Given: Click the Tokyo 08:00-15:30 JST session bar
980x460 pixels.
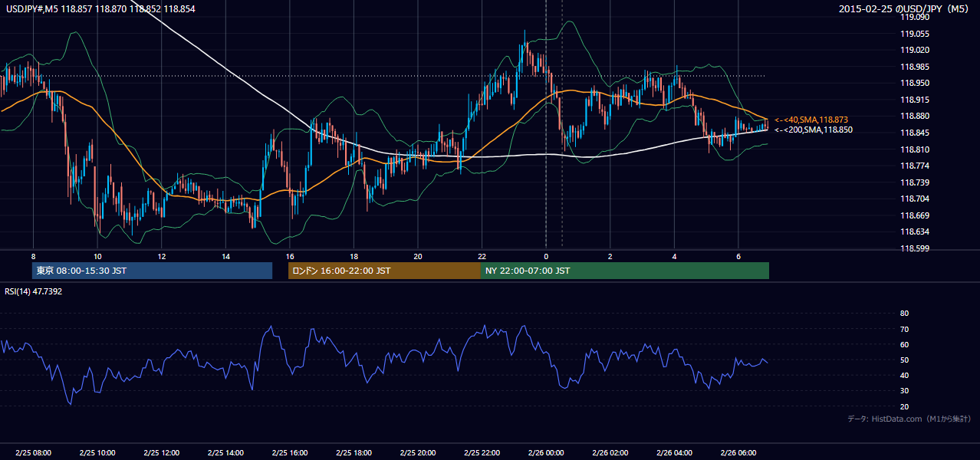Looking at the screenshot, I should click(153, 271).
